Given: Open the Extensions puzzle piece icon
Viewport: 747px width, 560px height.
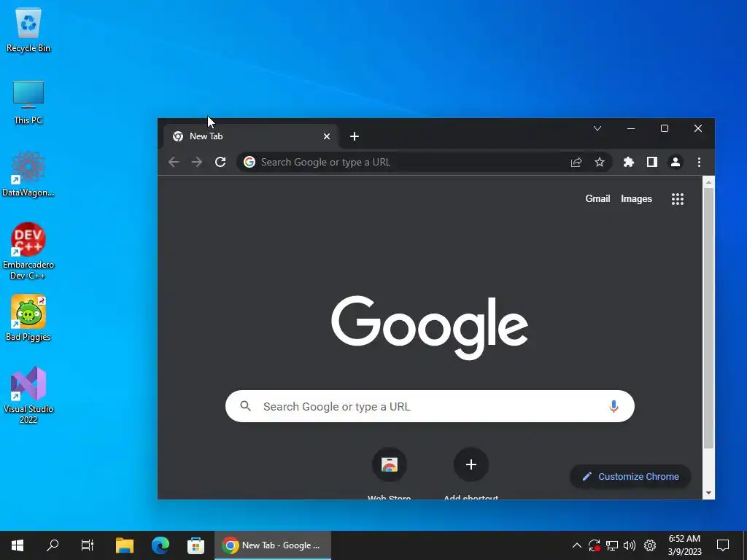Looking at the screenshot, I should click(x=629, y=162).
